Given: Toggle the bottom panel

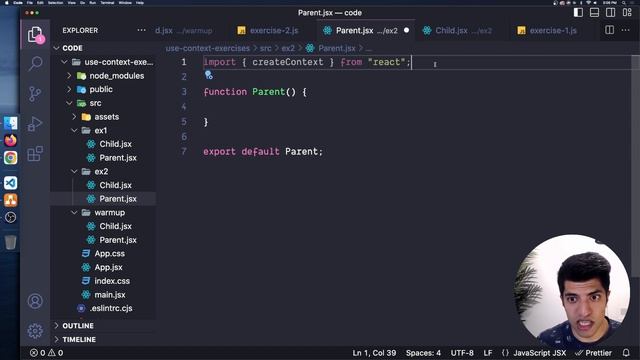Looking at the screenshot, I should pyautogui.click(x=595, y=13).
